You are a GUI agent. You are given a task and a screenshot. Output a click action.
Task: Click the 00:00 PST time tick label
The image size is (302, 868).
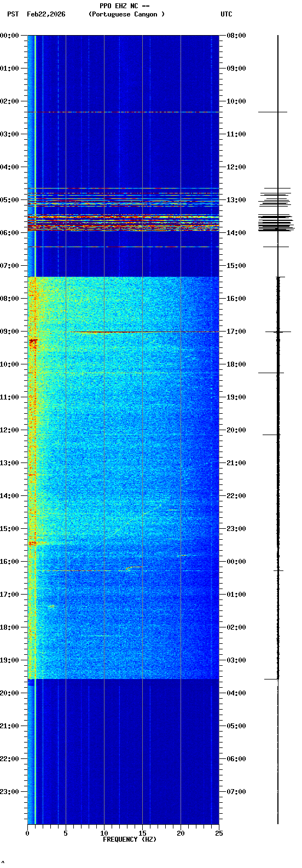pos(9,36)
